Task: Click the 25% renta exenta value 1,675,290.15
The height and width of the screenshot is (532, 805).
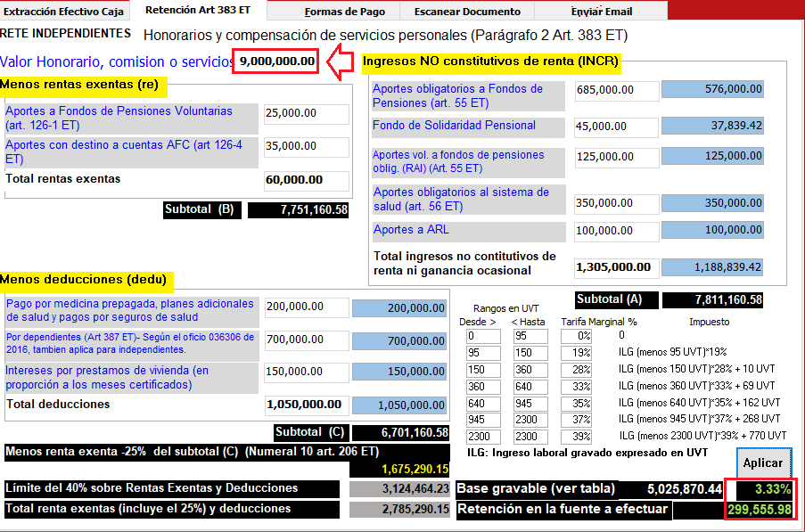Action: [399, 469]
